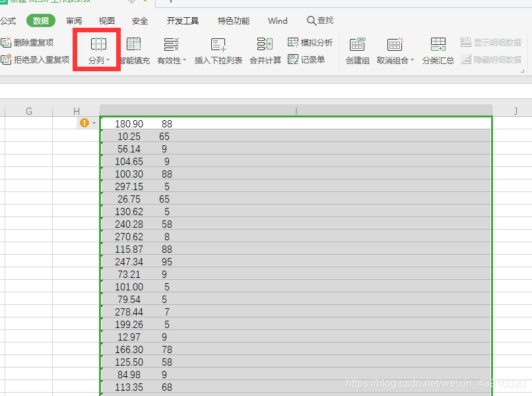
Task: Open the 特色功能 tab
Action: coord(234,20)
